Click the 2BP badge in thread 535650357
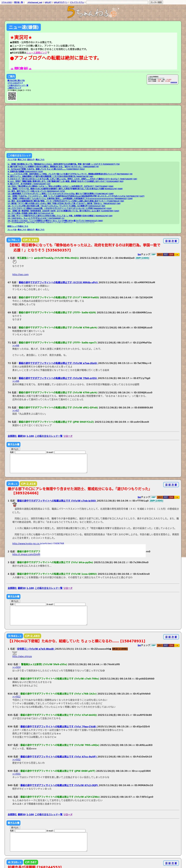186x868 pixels. click(x=153, y=254)
